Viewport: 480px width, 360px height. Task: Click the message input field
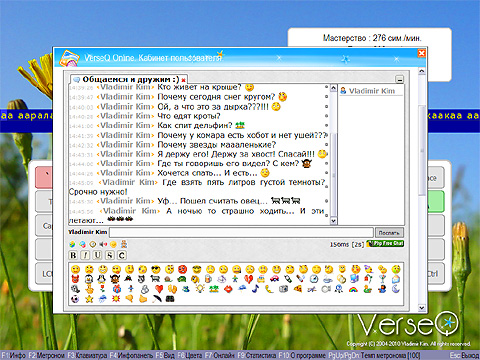241,232
